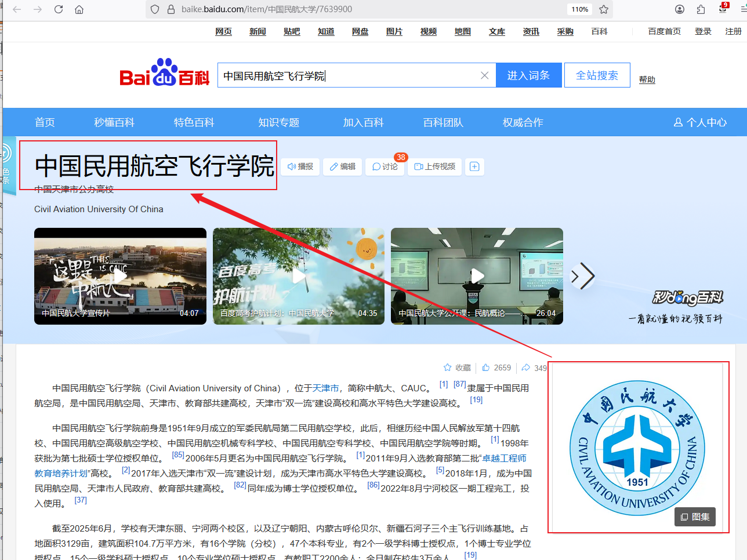Open the browser home page
This screenshot has height=560, width=747.
[79, 9]
